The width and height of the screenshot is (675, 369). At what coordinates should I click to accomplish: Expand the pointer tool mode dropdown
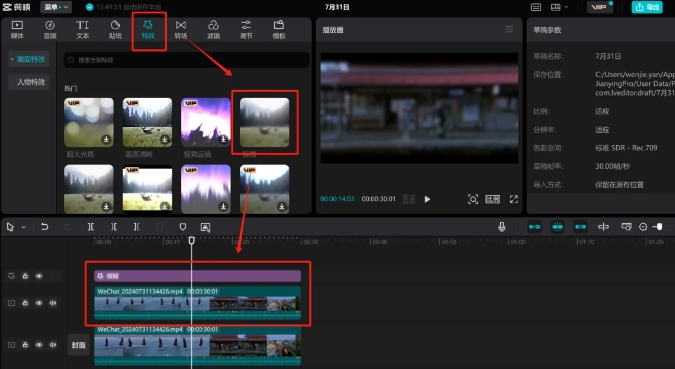[23, 227]
